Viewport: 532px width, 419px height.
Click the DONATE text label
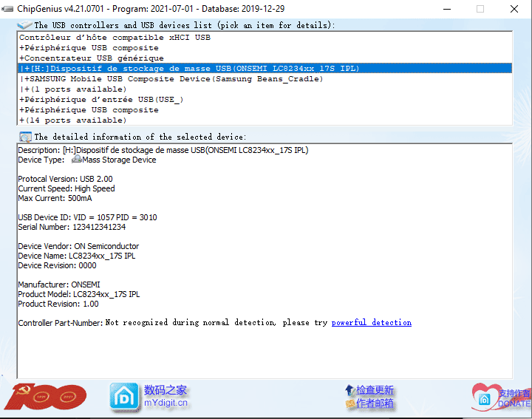(x=514, y=403)
